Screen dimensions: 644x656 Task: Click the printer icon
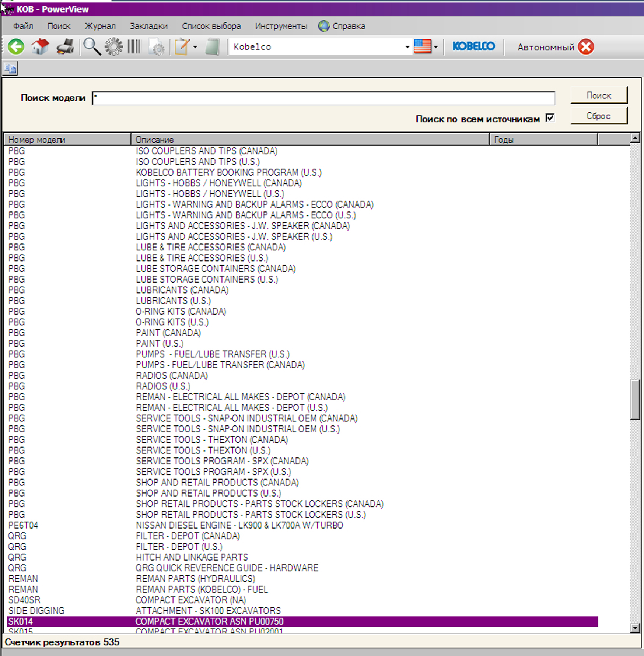tap(65, 47)
